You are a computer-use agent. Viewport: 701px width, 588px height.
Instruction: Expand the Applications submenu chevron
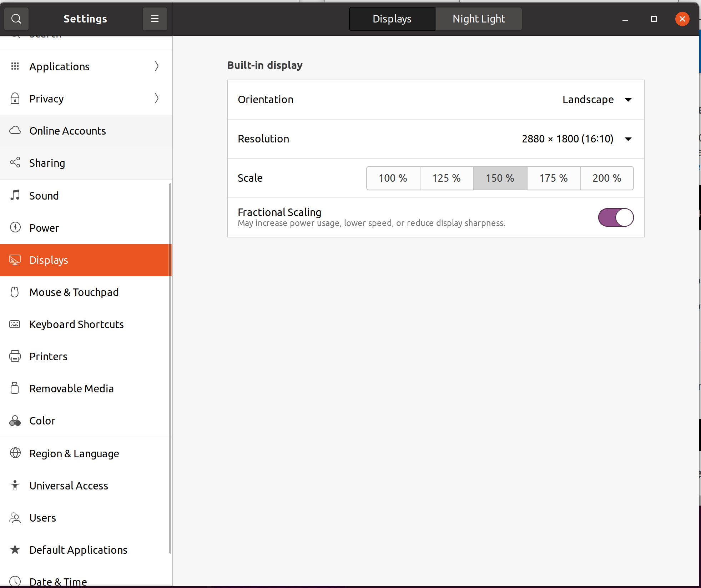coord(156,66)
